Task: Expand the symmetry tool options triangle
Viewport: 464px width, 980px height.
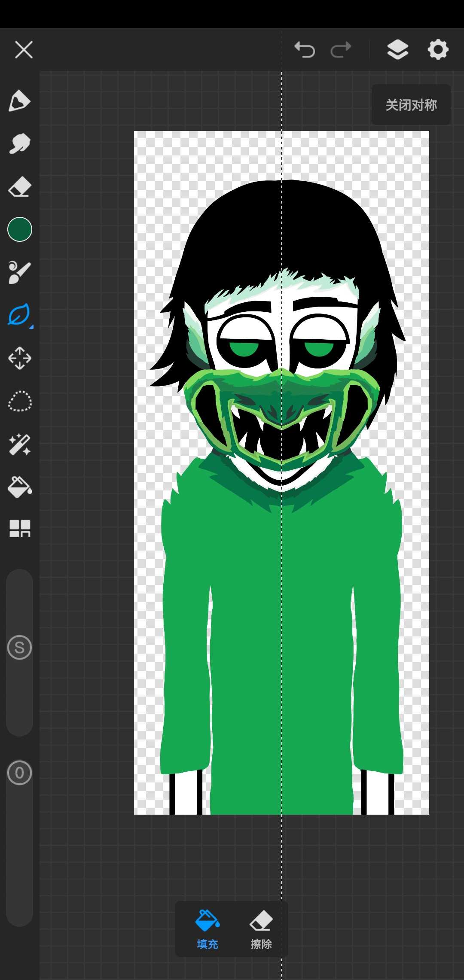Action: coord(31,327)
